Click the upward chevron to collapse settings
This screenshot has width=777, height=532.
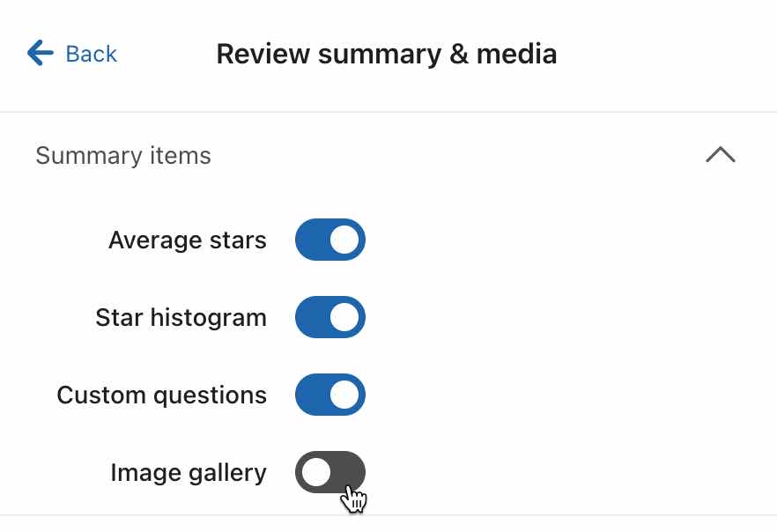coord(721,155)
